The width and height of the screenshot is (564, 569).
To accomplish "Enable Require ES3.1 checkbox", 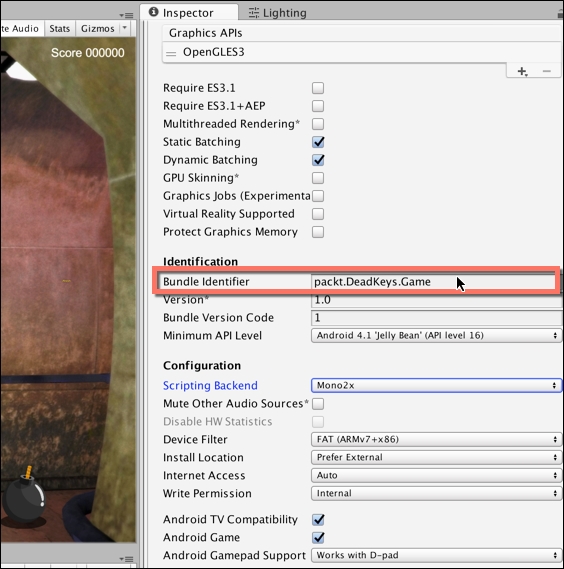I will tap(318, 88).
